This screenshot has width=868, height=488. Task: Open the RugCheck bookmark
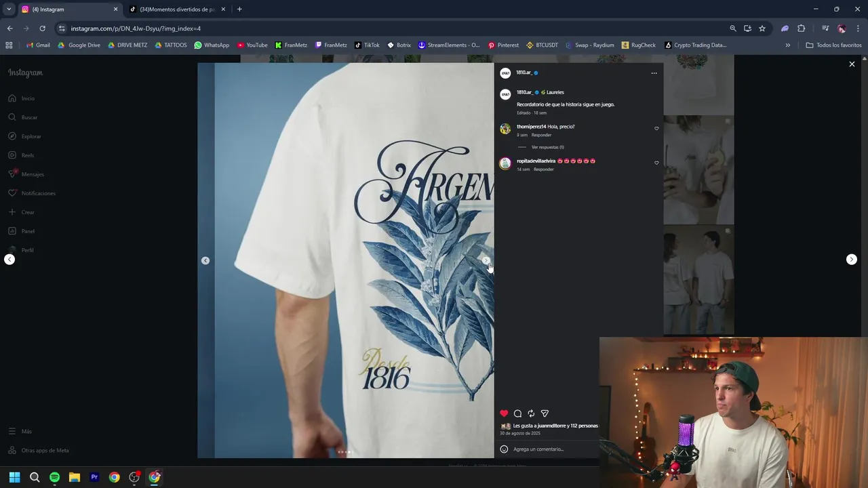[638, 45]
